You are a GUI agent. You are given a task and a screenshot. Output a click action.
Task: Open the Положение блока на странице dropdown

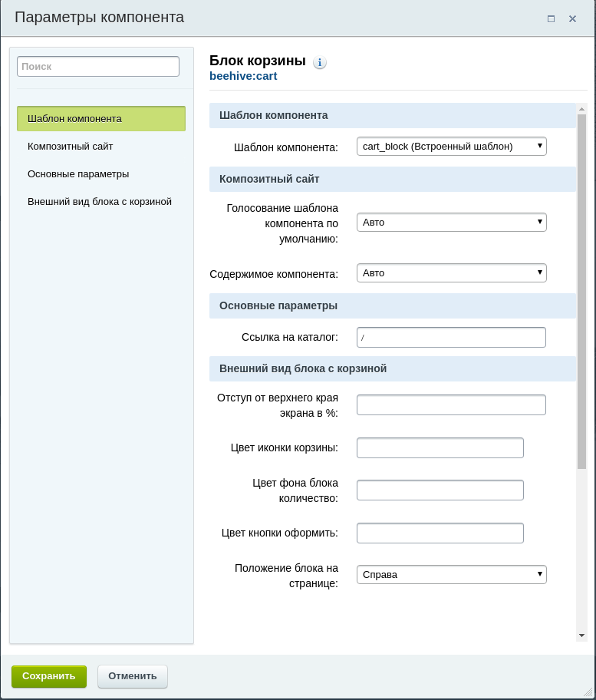click(x=452, y=575)
